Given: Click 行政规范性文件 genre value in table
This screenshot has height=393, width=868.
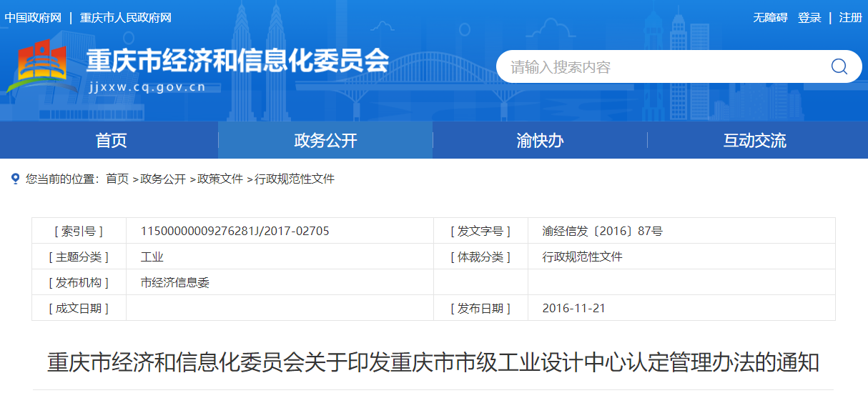Looking at the screenshot, I should tap(583, 257).
